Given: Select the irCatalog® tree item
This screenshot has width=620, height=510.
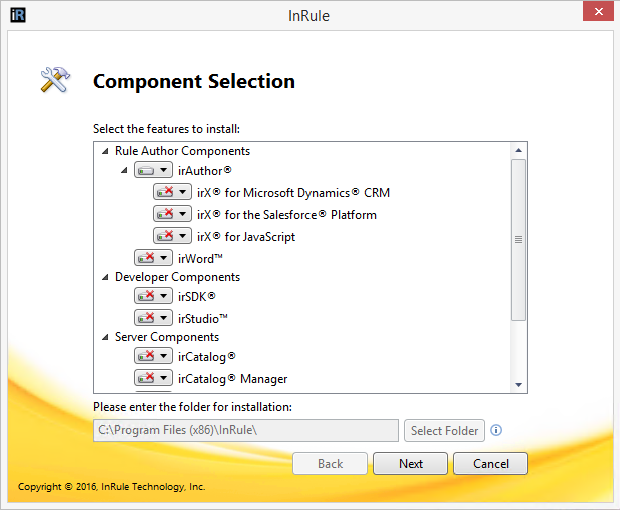Looking at the screenshot, I should (206, 357).
